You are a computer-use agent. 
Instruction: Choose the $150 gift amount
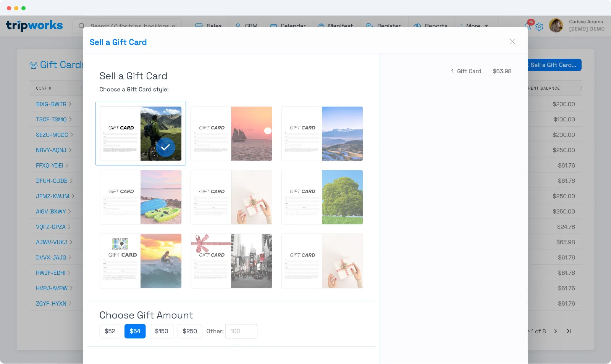[162, 331]
